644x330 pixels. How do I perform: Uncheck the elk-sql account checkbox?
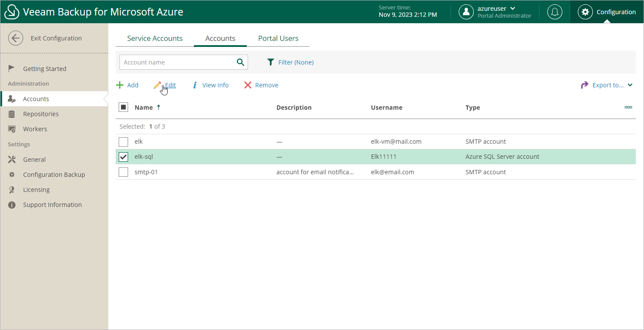coord(123,157)
